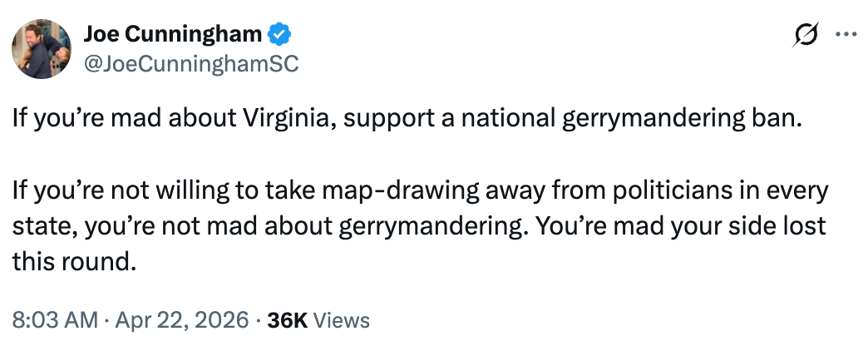
Task: Click the words in every at line end
Action: pyautogui.click(x=789, y=191)
